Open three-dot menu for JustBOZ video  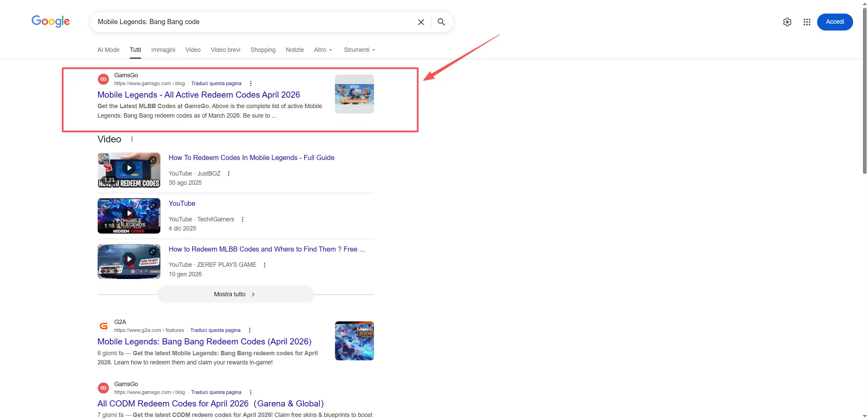[x=229, y=174]
